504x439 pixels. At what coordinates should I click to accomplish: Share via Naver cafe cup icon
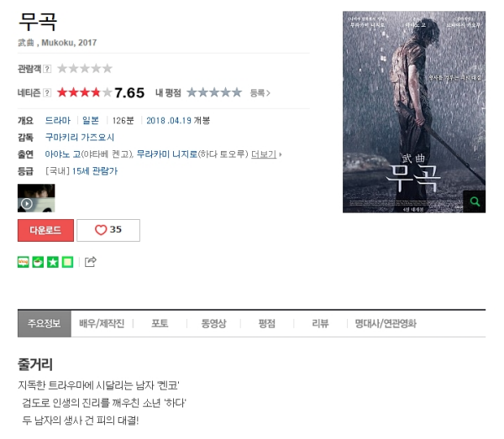pyautogui.click(x=38, y=262)
